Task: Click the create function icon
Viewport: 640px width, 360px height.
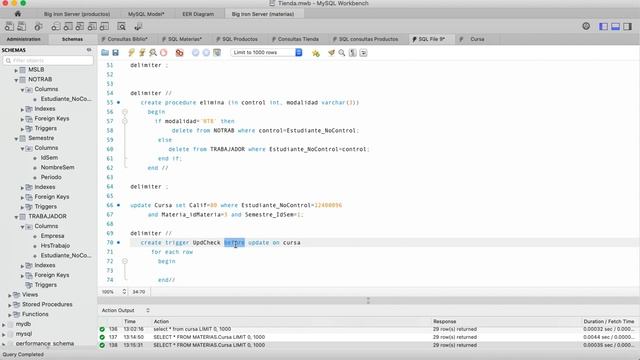Action: click(x=104, y=27)
